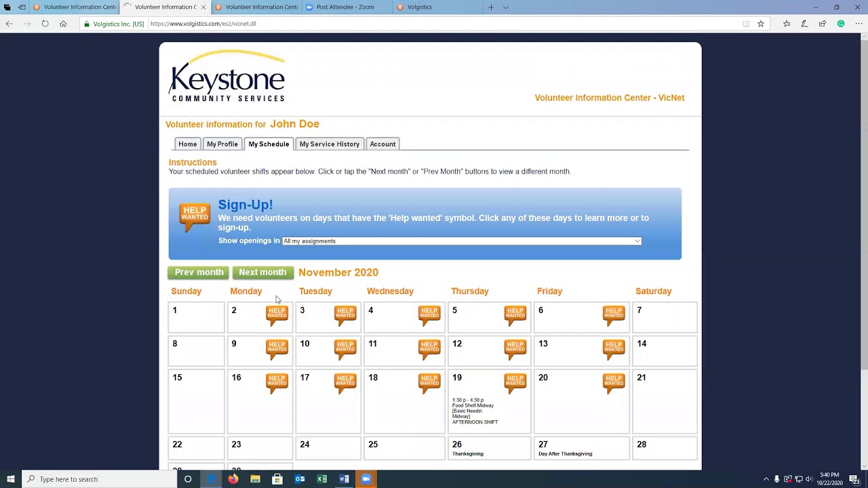This screenshot has width=868, height=488.
Task: Open Help Wanted on Monday November 9
Action: pyautogui.click(x=277, y=349)
